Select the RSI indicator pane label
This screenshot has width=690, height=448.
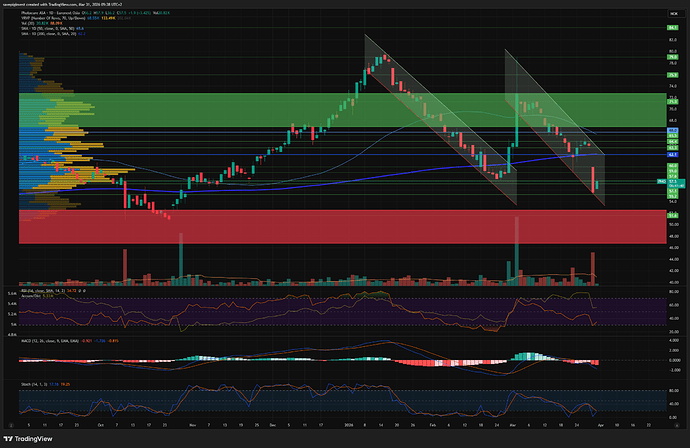tap(30, 291)
